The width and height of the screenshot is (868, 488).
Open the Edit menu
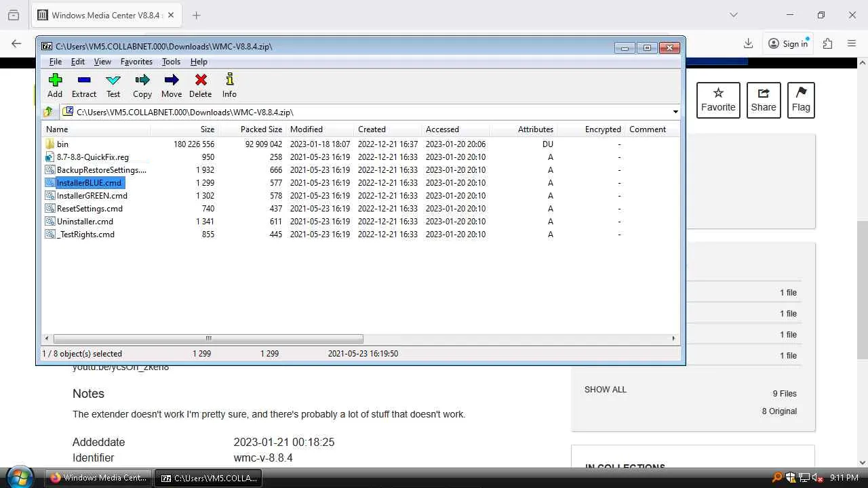[x=78, y=62]
